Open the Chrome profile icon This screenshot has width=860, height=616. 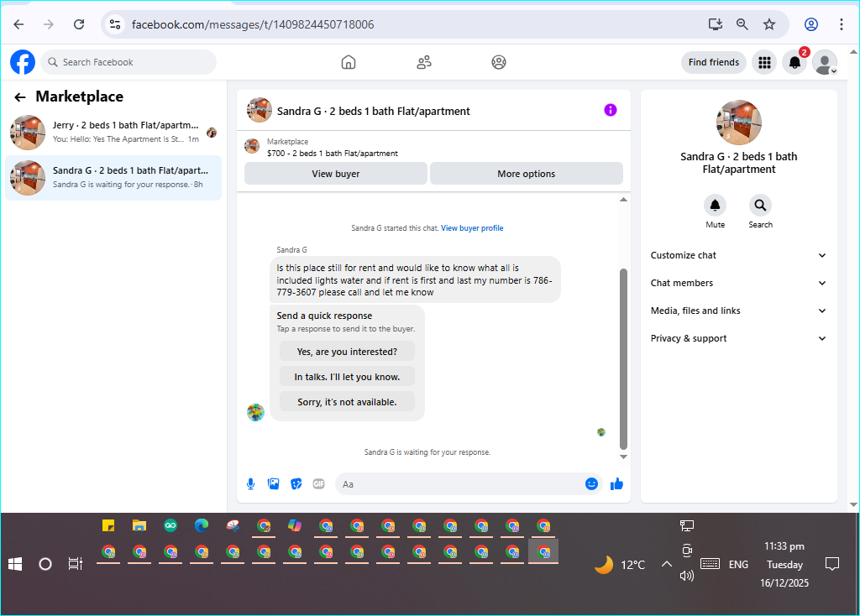point(811,24)
